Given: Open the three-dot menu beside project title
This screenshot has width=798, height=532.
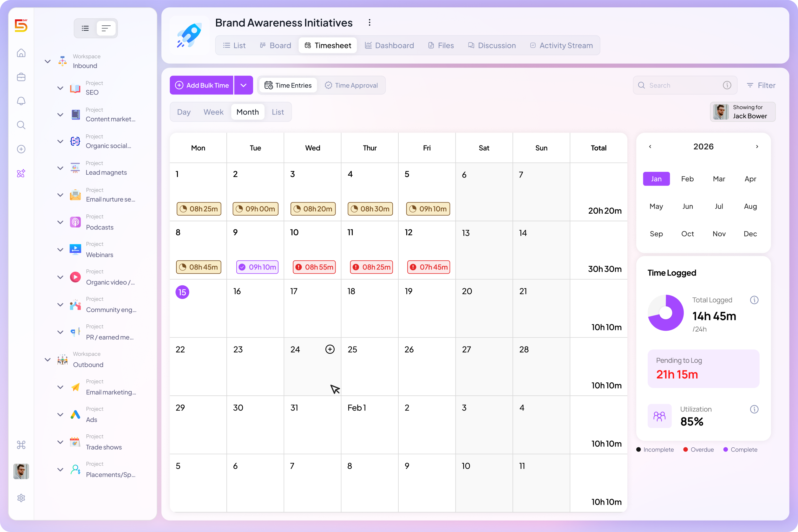Looking at the screenshot, I should pos(369,23).
